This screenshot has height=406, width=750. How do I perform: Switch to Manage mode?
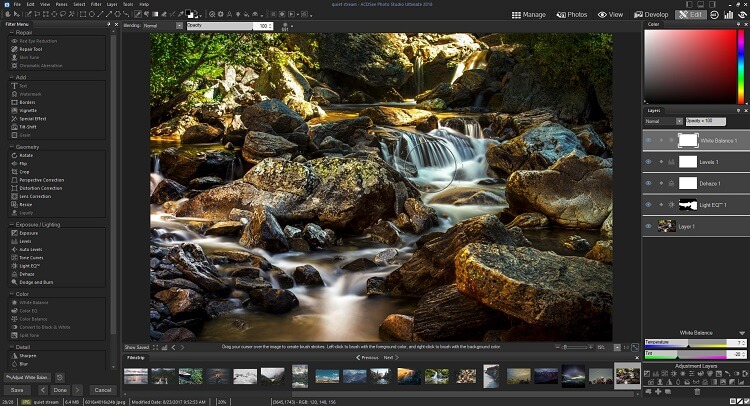coord(529,15)
